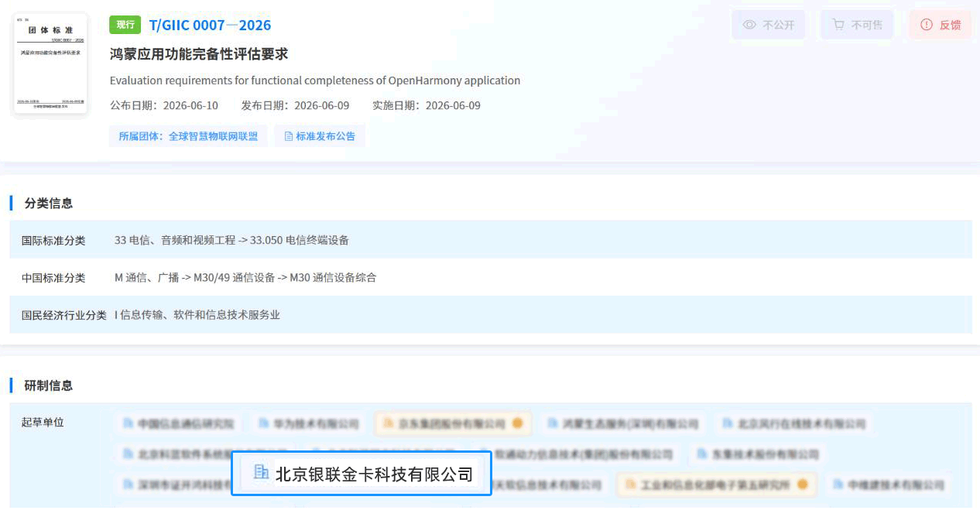Click the 国际标准分类 value 33.050 电信终端设备
This screenshot has height=517, width=980.
(300, 240)
